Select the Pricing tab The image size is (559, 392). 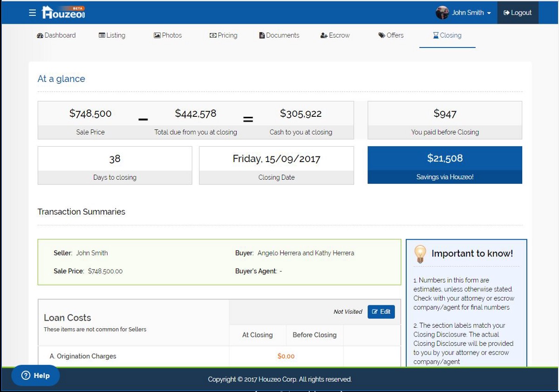point(223,35)
